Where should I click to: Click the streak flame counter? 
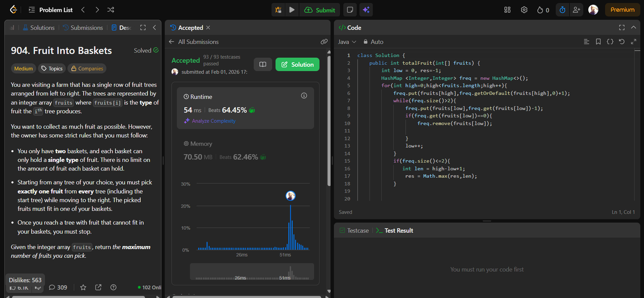[x=543, y=10]
